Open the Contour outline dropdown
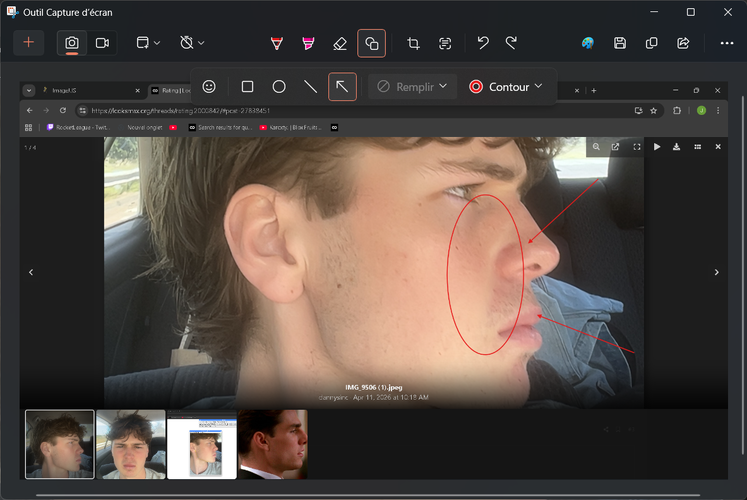This screenshot has height=500, width=747. coord(506,87)
